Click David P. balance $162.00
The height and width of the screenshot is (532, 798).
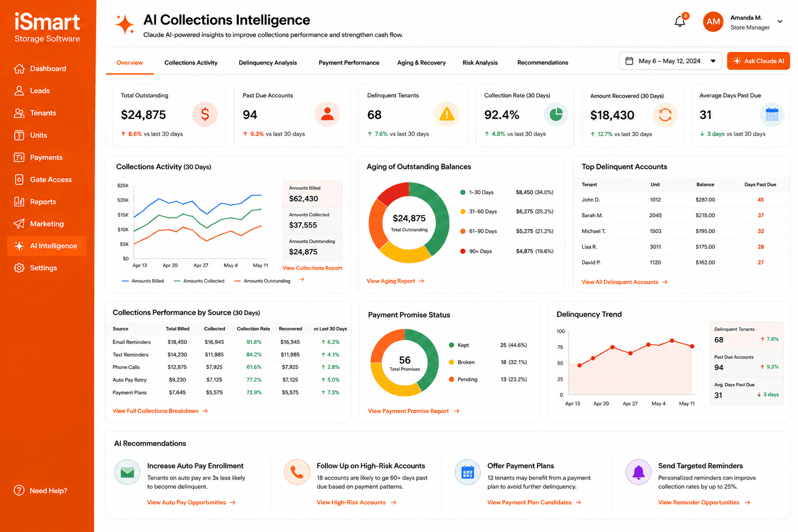click(705, 263)
